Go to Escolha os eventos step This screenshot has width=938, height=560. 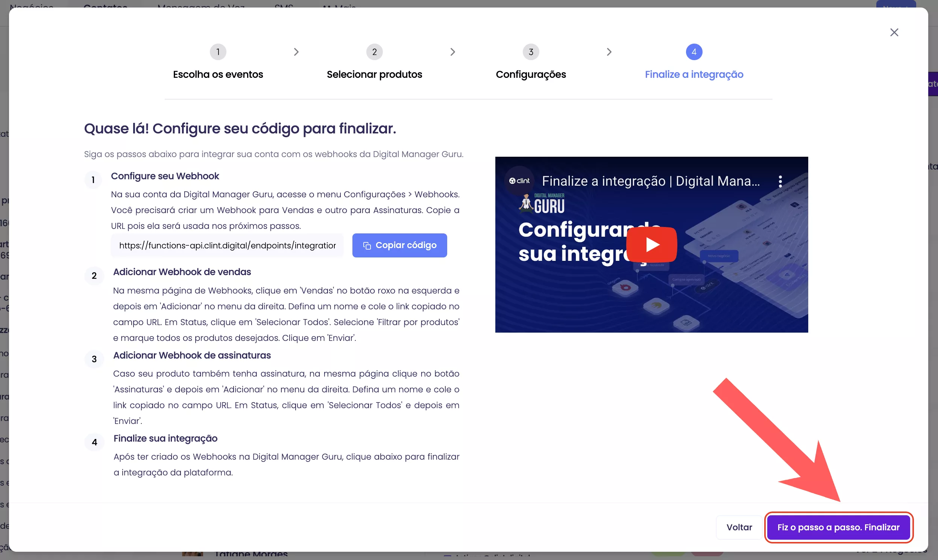(218, 74)
